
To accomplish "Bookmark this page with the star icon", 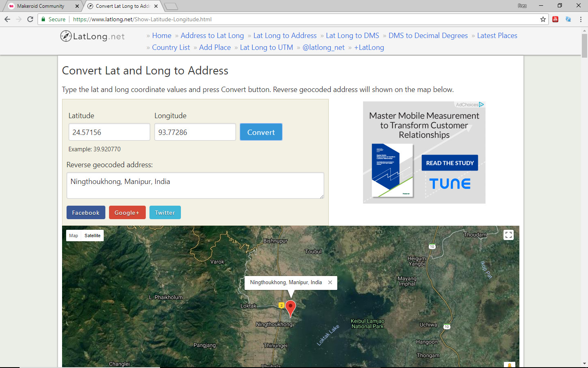I will pos(543,19).
